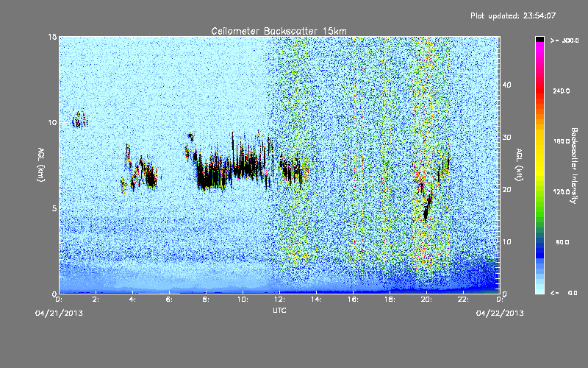Click the '120.0' colorbar label

coord(562,191)
